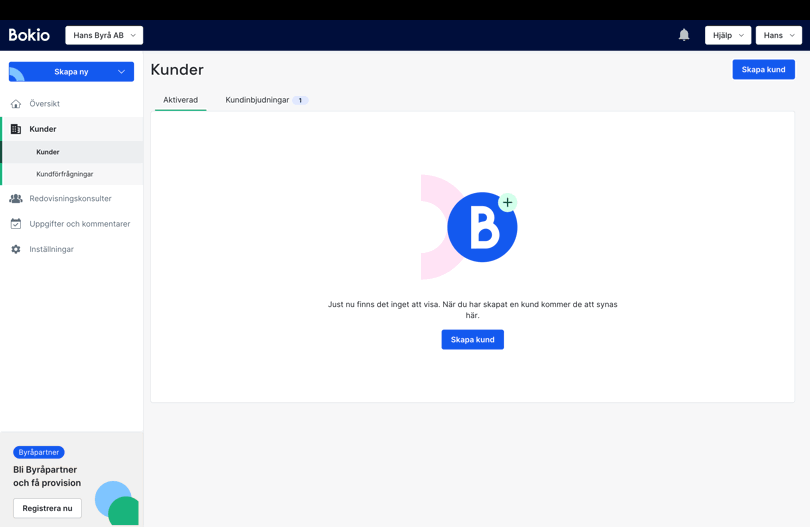Screen dimensions: 810x527
Task: Click the centered Skapa kund button
Action: (473, 339)
